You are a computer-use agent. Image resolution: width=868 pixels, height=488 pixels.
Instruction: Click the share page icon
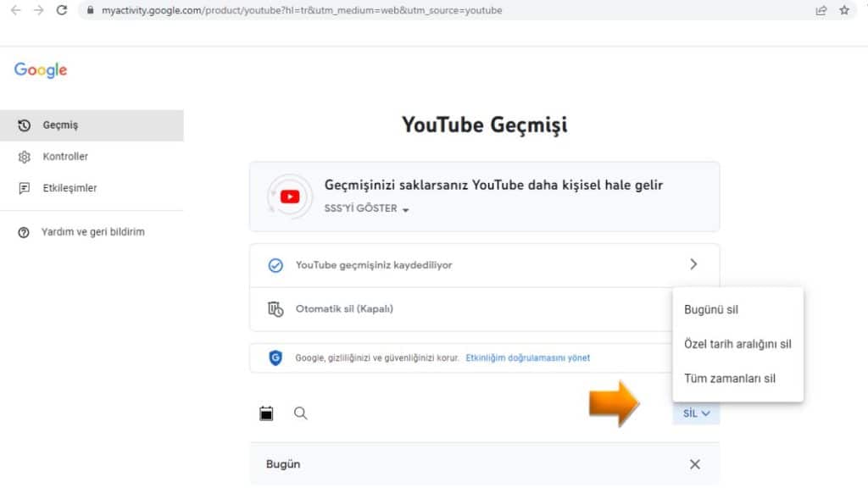[821, 10]
